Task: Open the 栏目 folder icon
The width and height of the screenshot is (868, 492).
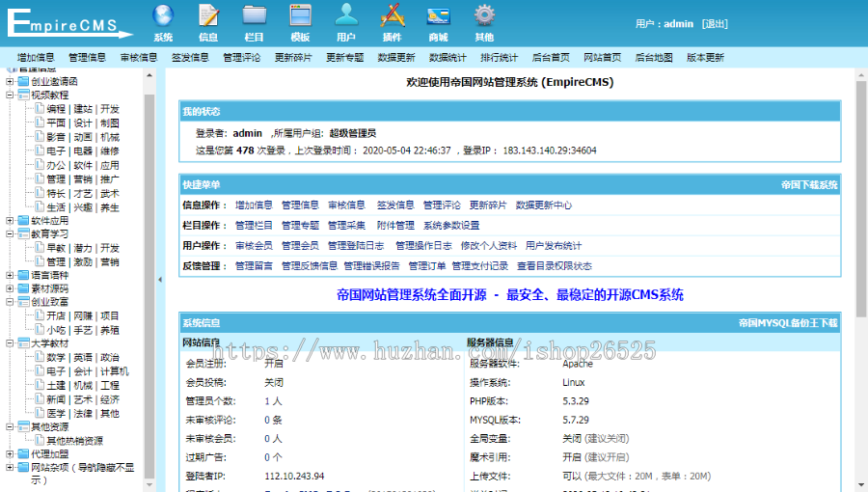Action: pyautogui.click(x=255, y=16)
